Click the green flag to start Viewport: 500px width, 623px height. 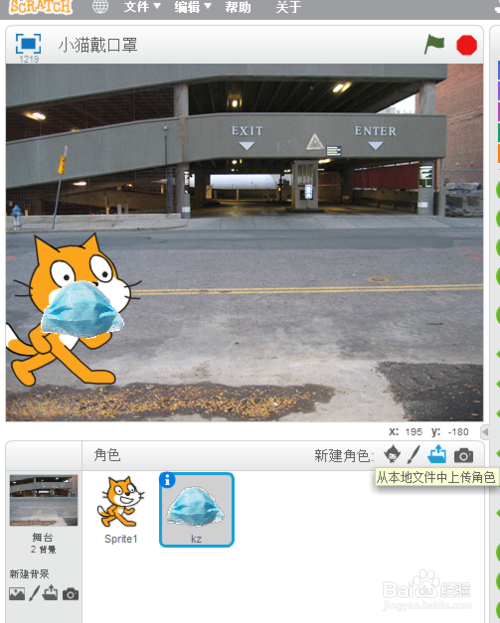[434, 44]
